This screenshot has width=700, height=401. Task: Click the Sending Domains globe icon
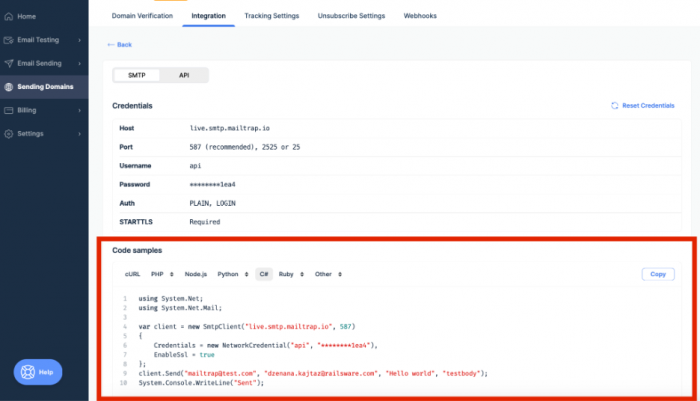(8, 87)
